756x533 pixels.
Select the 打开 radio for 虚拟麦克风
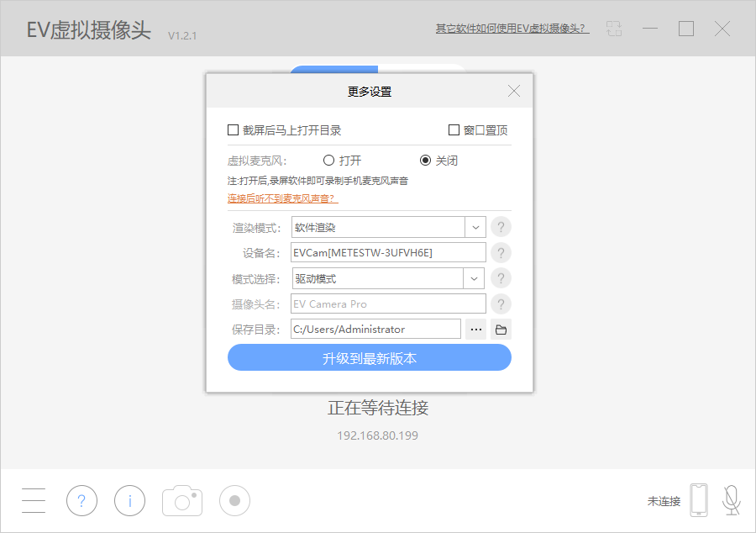click(328, 161)
